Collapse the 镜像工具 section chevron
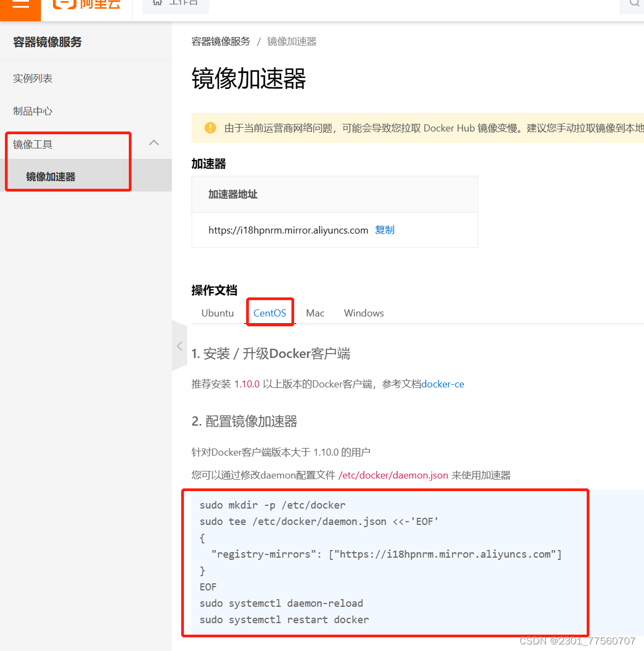Viewport: 644px width, 651px height. click(x=153, y=143)
